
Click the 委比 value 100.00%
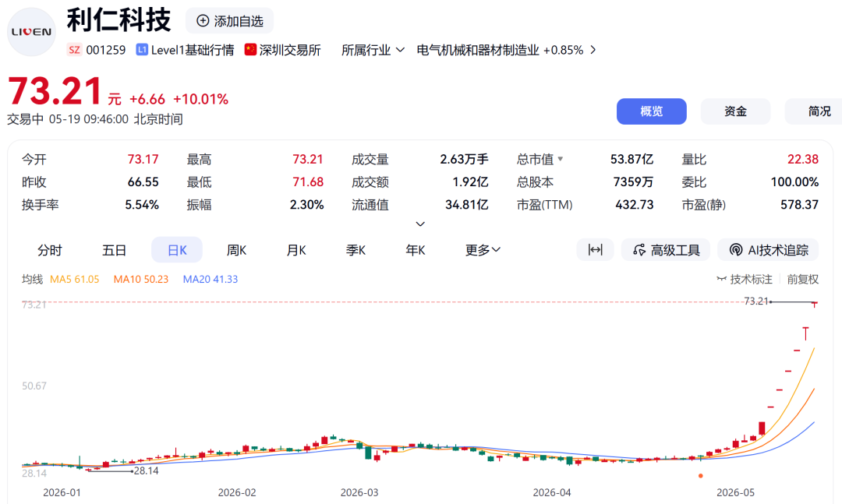[794, 182]
